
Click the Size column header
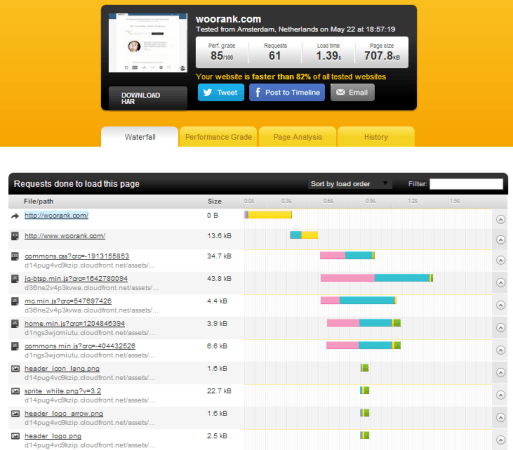214,201
